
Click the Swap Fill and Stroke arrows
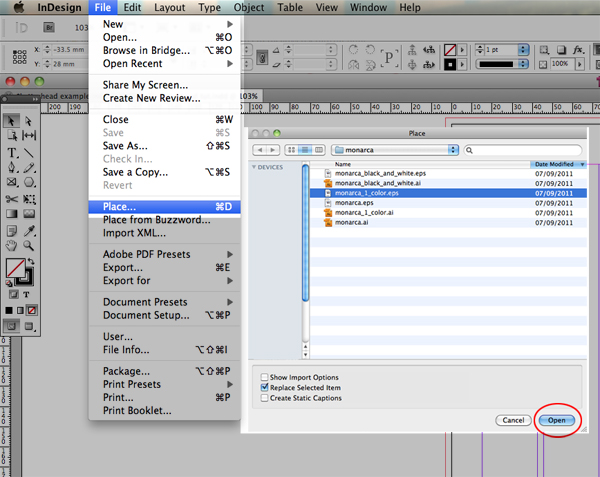(31, 262)
